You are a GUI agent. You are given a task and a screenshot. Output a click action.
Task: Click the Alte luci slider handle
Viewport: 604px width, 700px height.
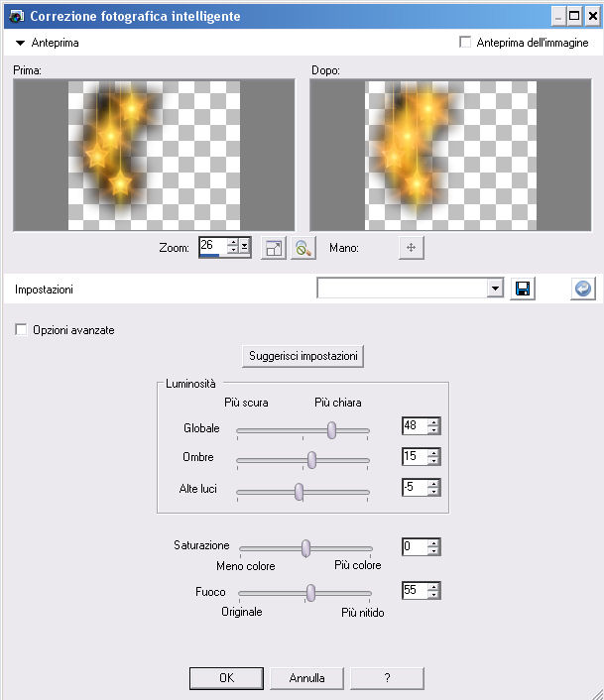299,492
